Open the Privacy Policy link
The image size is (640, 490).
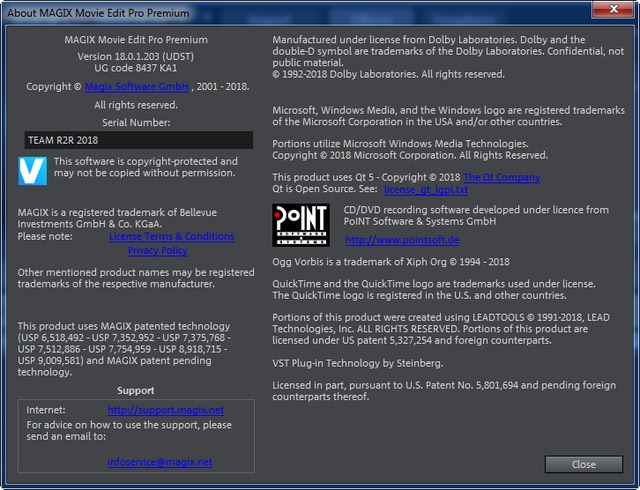tap(157, 251)
